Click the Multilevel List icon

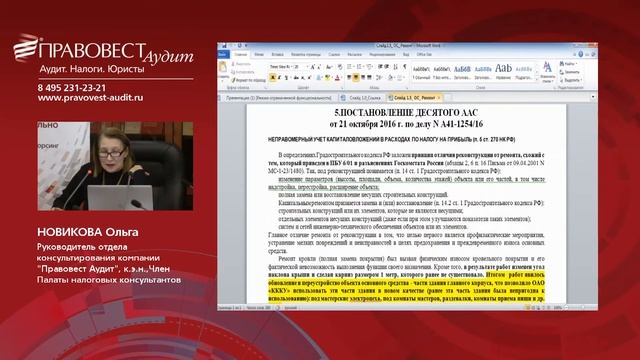point(369,67)
